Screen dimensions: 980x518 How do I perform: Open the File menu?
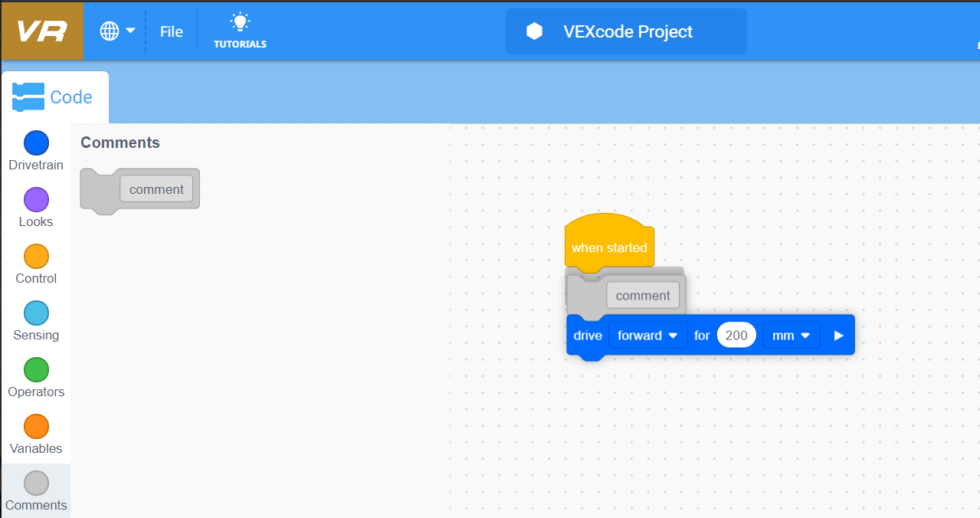pos(171,31)
